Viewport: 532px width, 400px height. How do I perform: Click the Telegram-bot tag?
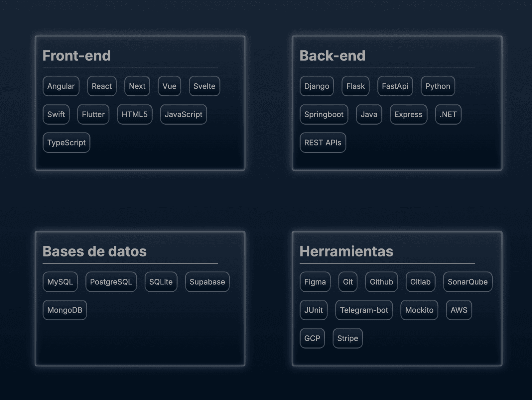pyautogui.click(x=364, y=310)
